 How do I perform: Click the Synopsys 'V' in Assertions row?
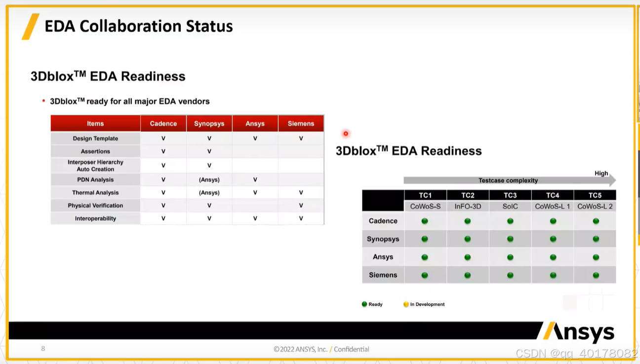[209, 151]
